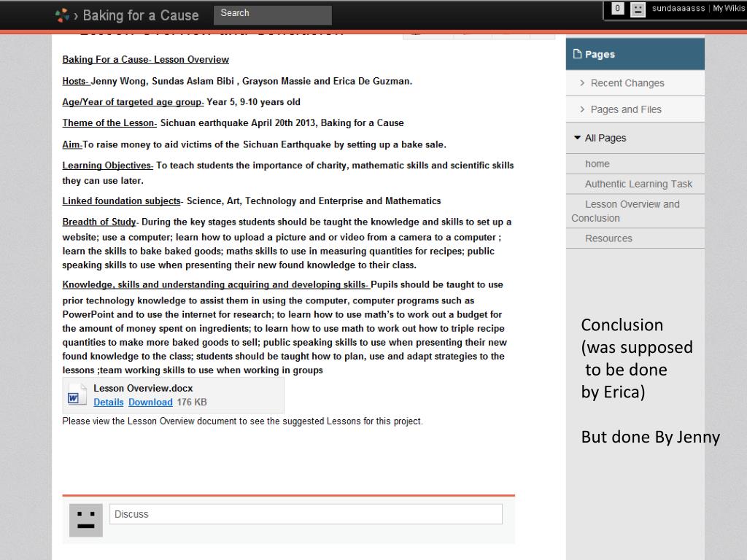Image resolution: width=747 pixels, height=560 pixels.
Task: Click the Theme of the Lesson label
Action: [109, 122]
